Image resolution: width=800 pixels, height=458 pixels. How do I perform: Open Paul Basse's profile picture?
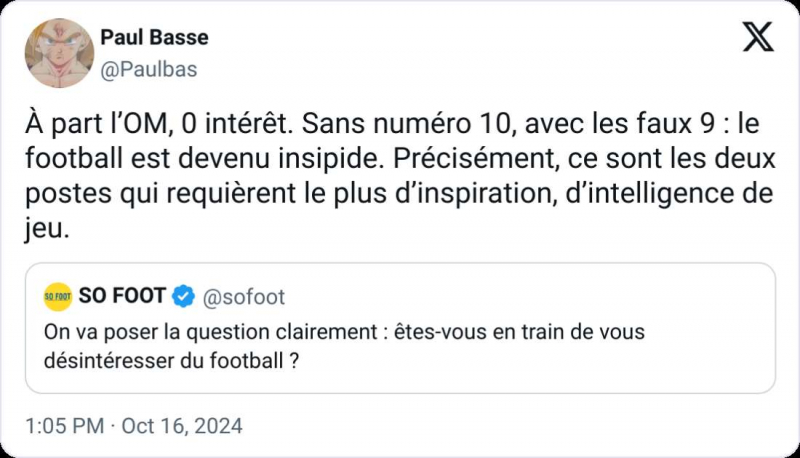click(x=59, y=52)
